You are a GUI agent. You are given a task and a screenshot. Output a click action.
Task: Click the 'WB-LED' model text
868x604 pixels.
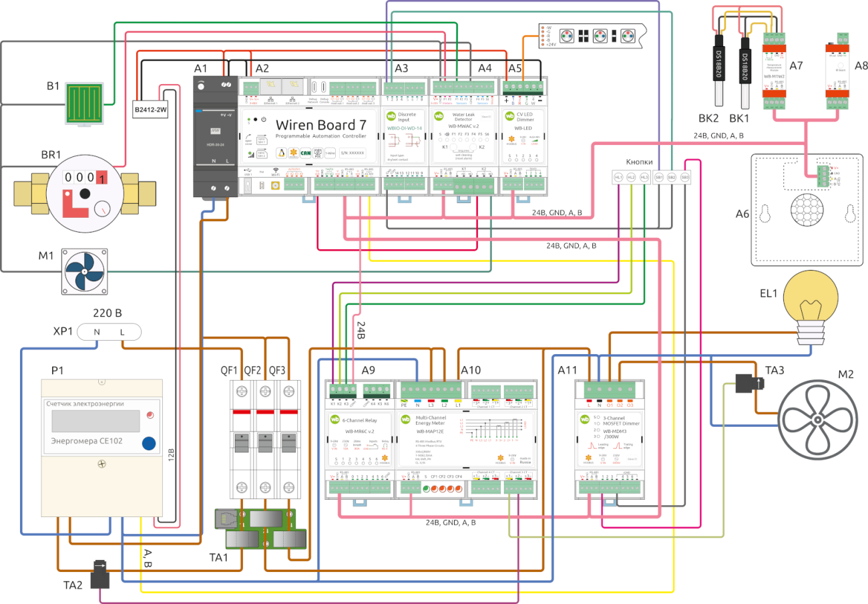[x=523, y=128]
